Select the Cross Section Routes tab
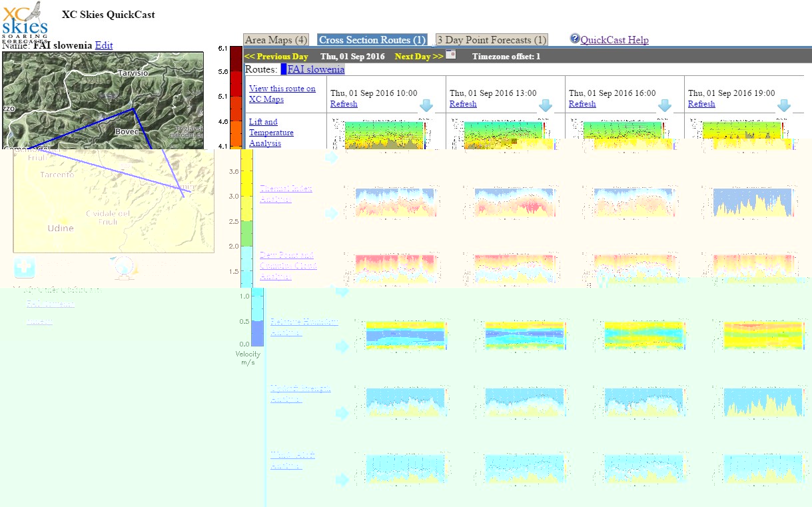Screen dimensions: 812x507 (372, 40)
